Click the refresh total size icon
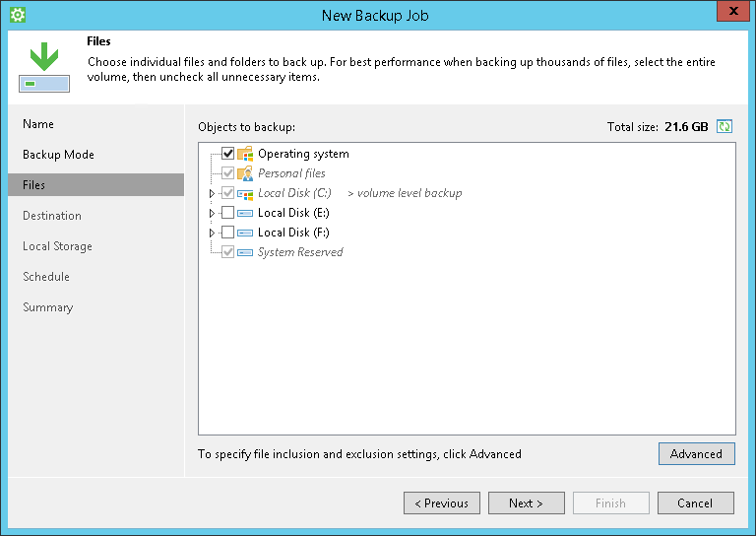This screenshot has width=756, height=536. (x=724, y=126)
